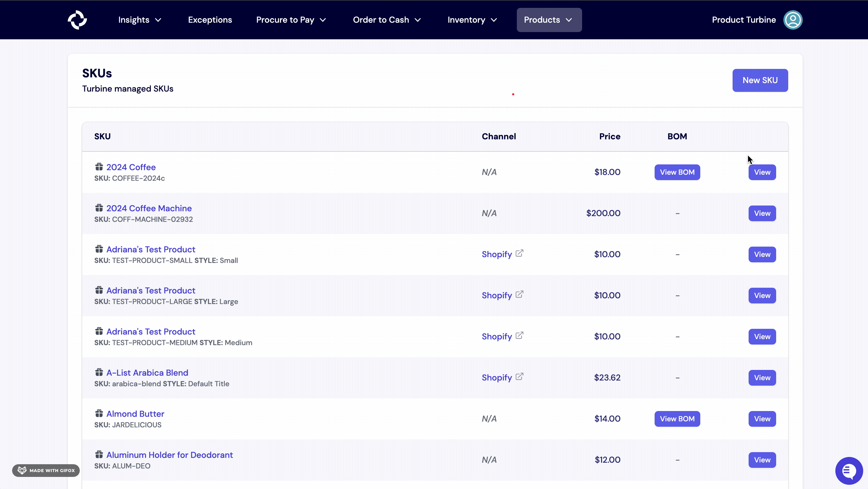Viewport: 868px width, 489px height.
Task: Expand the Inventory dropdown
Action: coord(471,20)
